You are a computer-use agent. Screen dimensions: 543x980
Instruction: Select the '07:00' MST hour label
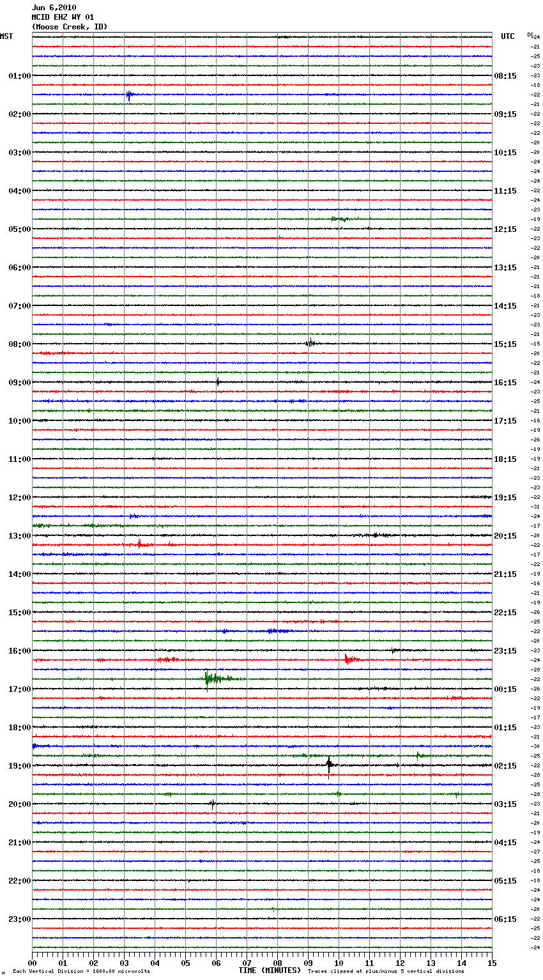click(20, 306)
